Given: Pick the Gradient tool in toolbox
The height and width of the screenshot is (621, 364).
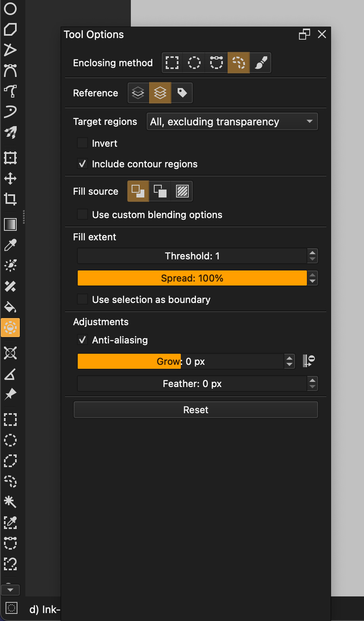Looking at the screenshot, I should 10,224.
